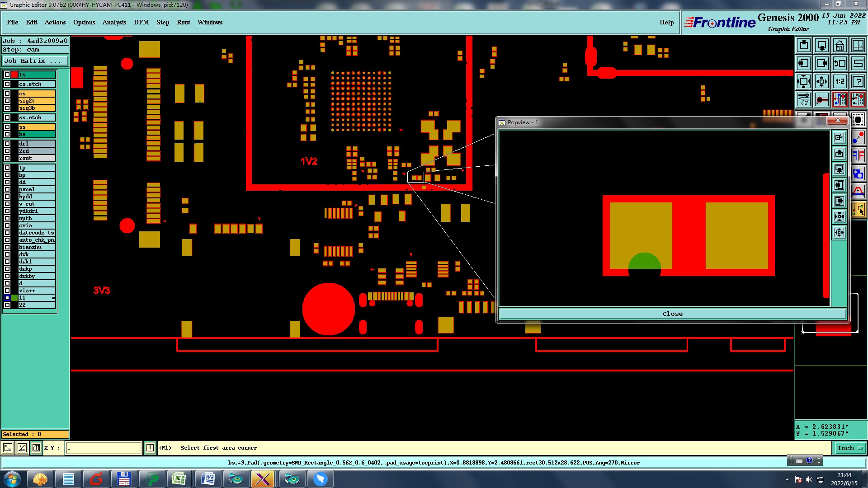The image size is (868, 488).
Task: Click the previous view (undo zoom) icon
Action: tap(840, 63)
